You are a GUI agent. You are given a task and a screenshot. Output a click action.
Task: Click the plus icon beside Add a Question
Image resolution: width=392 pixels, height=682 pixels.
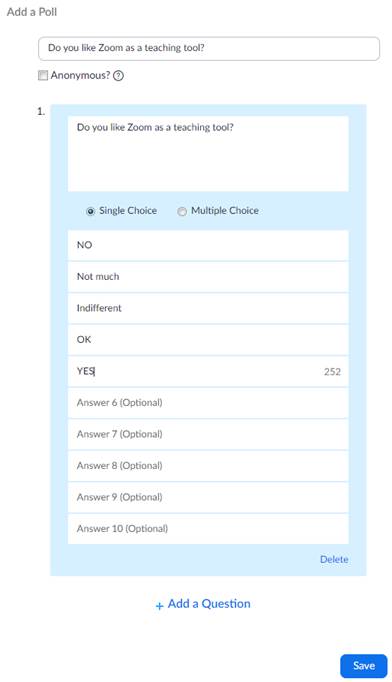point(159,605)
